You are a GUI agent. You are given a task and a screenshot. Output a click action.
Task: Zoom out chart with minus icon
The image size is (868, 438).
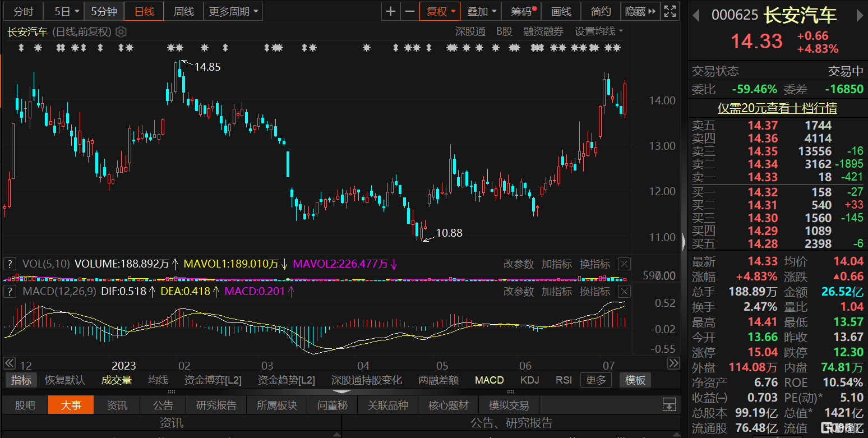410,11
